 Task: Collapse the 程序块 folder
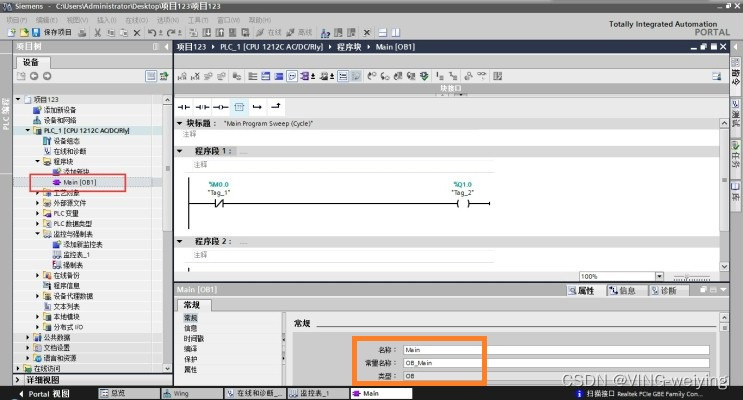[37, 161]
